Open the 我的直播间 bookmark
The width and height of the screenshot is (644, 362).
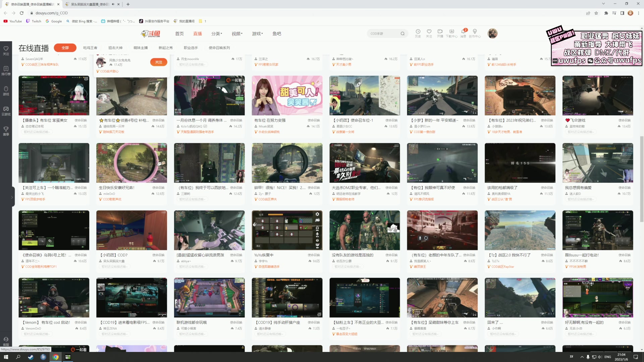point(184,21)
